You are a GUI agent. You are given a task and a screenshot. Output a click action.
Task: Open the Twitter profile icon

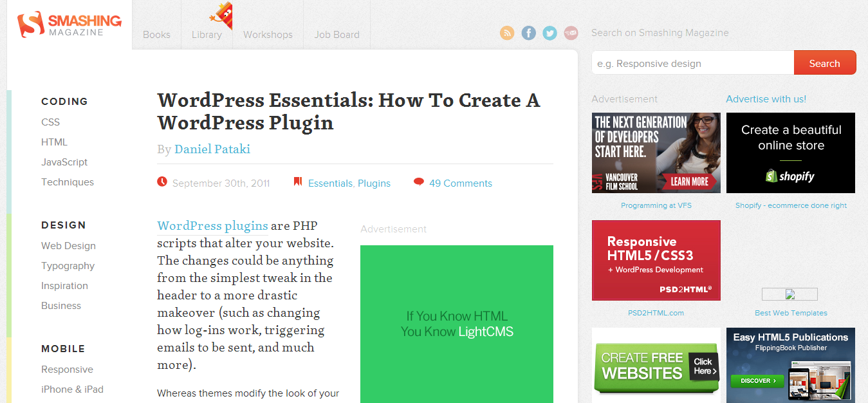[x=549, y=33]
